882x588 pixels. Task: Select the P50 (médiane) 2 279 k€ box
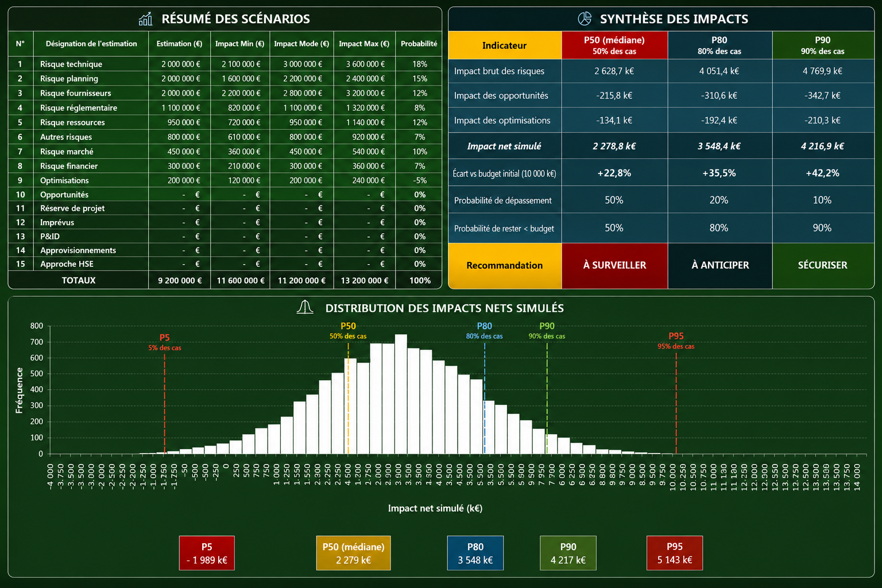coord(353,553)
